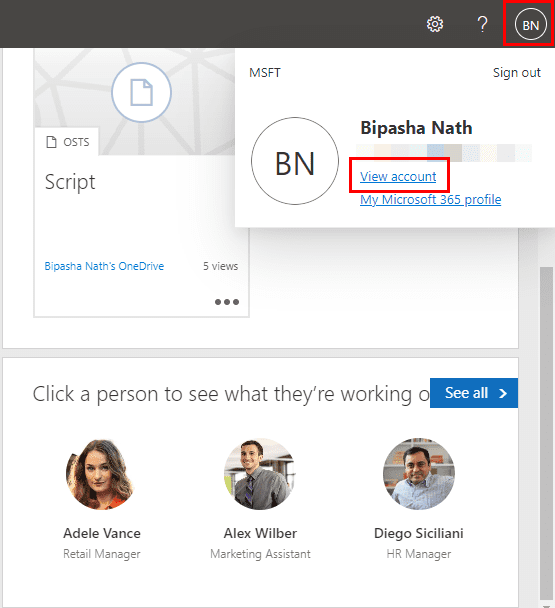Select Adele Vance's profile photo
Image resolution: width=555 pixels, height=608 pixels.
pos(102,474)
